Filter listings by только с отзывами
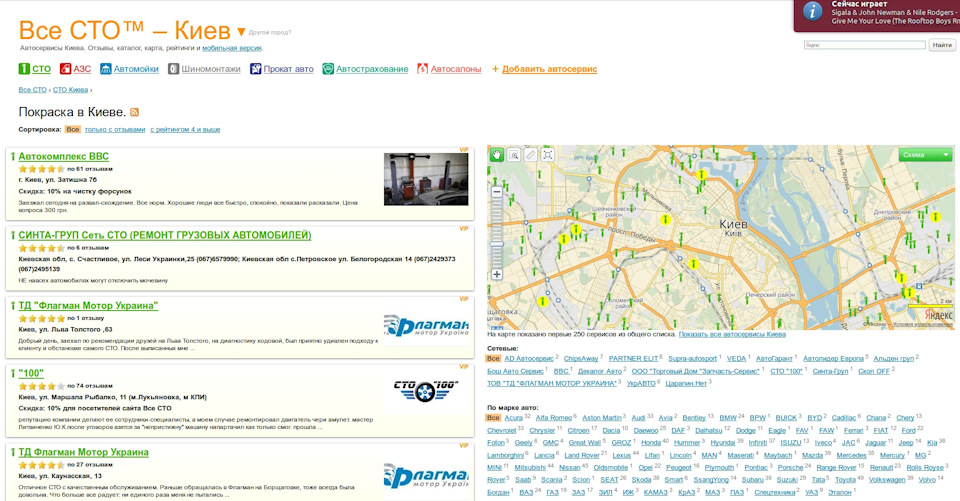The width and height of the screenshot is (960, 501). [x=115, y=129]
